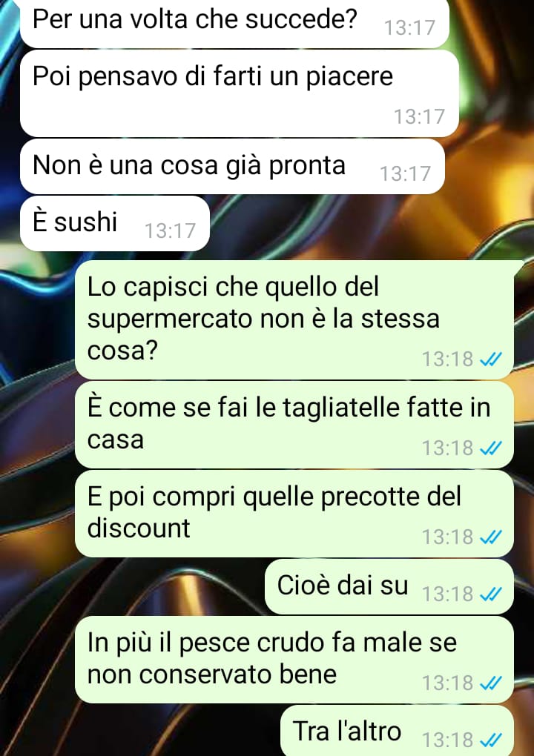Click the blue ticks on the discount message

pos(491,537)
